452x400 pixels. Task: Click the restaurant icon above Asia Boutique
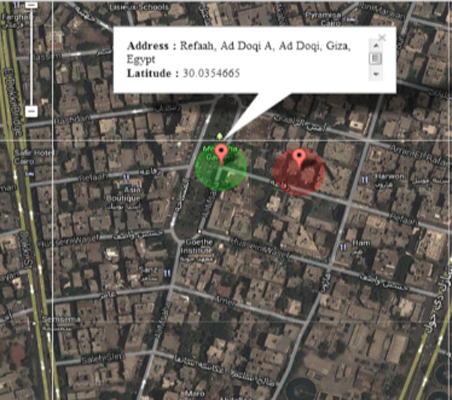[126, 178]
